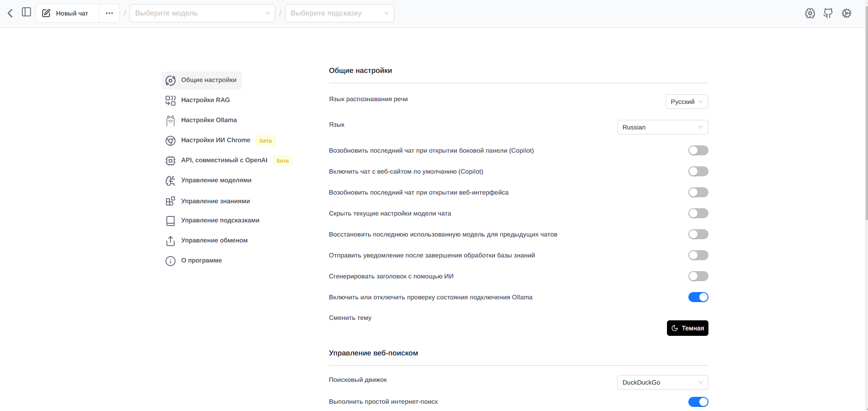Click the Chrome AI settings icon

click(x=170, y=140)
